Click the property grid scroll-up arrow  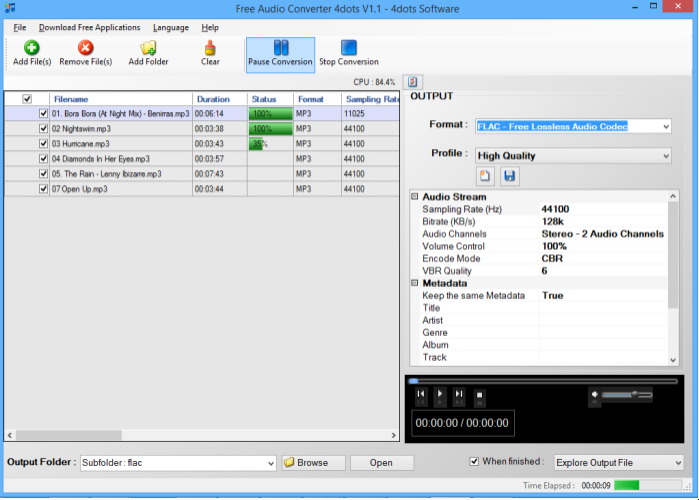pos(673,196)
